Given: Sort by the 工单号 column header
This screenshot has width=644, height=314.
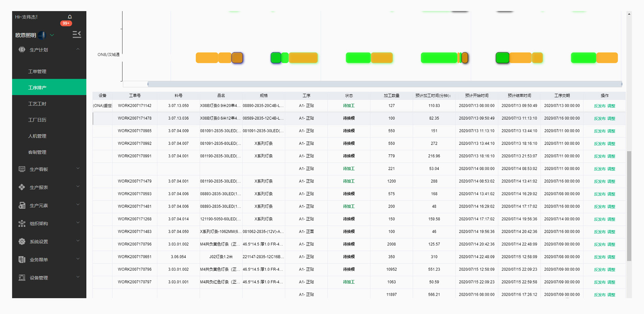Looking at the screenshot, I should click(x=135, y=96).
